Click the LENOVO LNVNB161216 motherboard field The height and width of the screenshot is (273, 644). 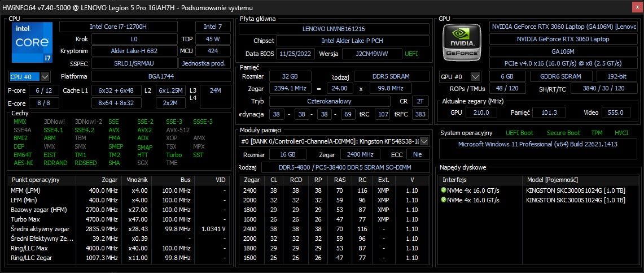334,29
